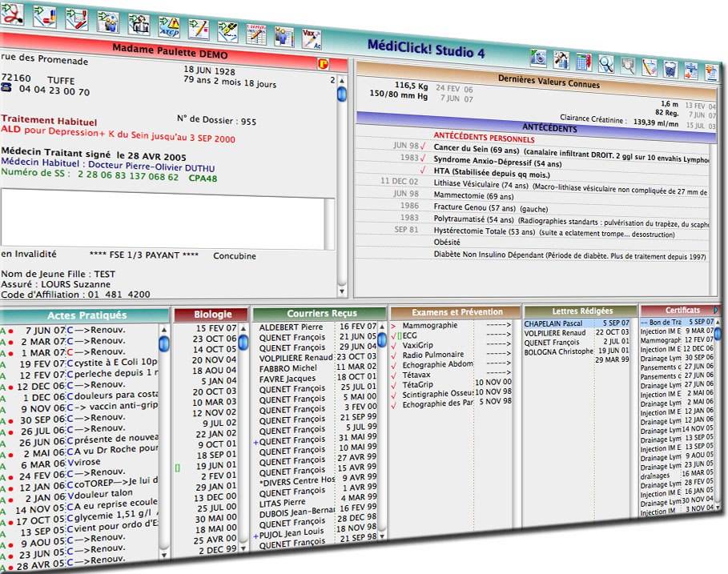Toggle the red check beside Cancer du Sein
728x574 pixels.
click(x=423, y=146)
